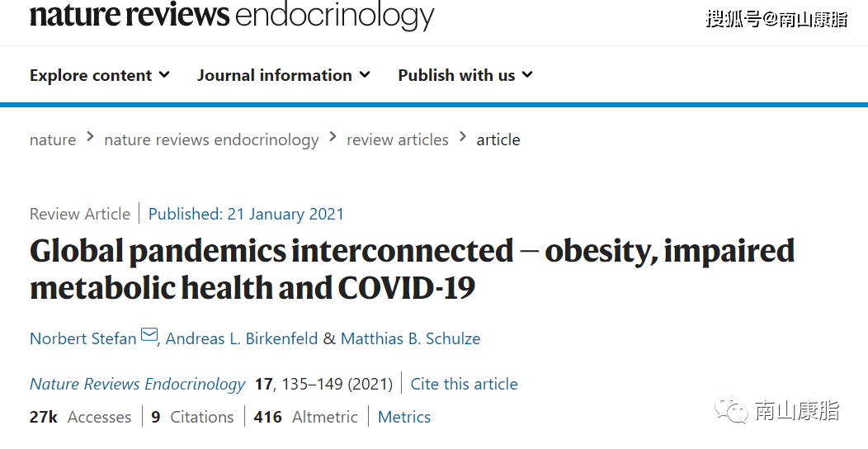Click the WeChat logo icon near 南山康脂
The image size is (868, 449).
point(731,410)
